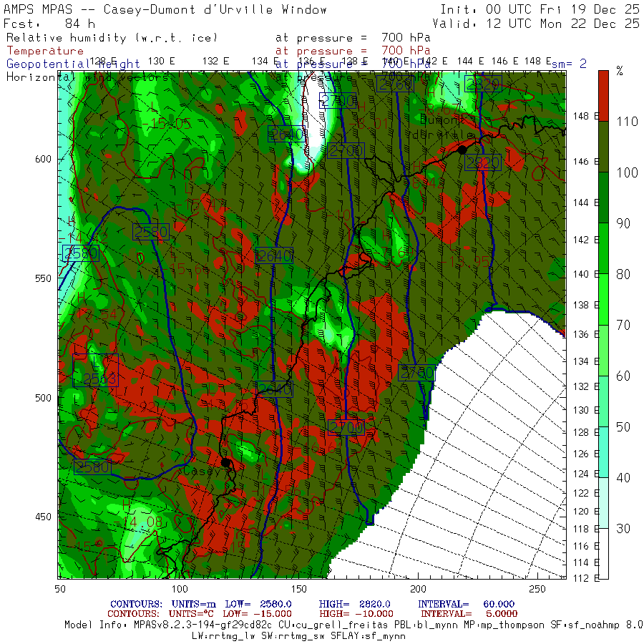This screenshot has height=644, width=644.
Task: Click the '70' colorbar tick label
Action: (x=623, y=326)
